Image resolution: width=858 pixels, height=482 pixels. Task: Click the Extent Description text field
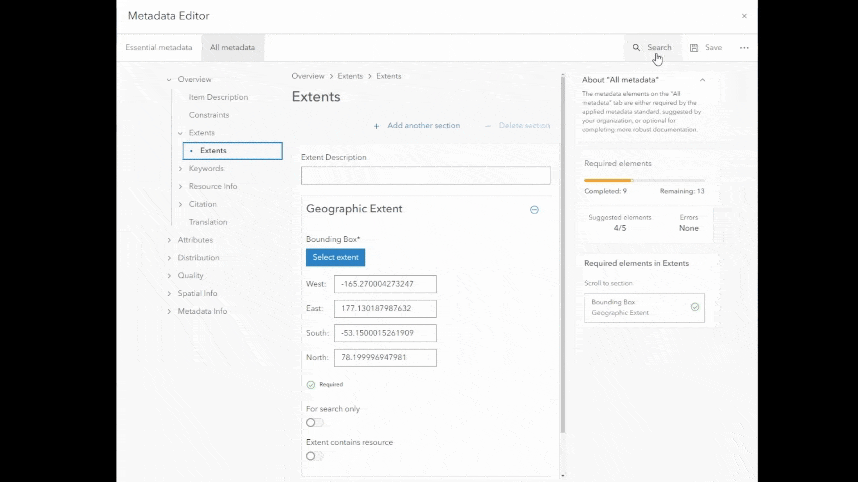tap(425, 175)
